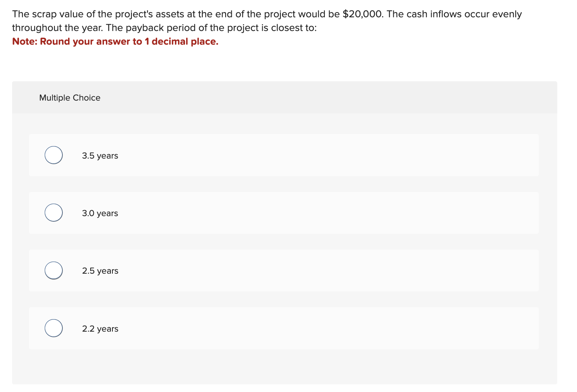Click the red rounding instruction note
Viewport: 577px width, 392px height.
tap(115, 41)
